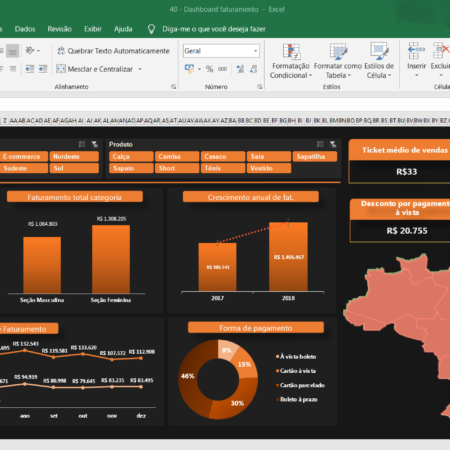This screenshot has width=450, height=450.
Task: Click Boleto à prazo legend swatch
Action: 277,399
